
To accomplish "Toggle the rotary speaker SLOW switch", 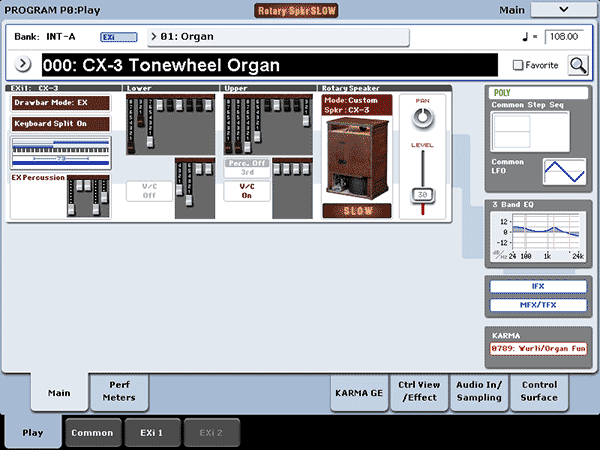I will click(x=356, y=211).
